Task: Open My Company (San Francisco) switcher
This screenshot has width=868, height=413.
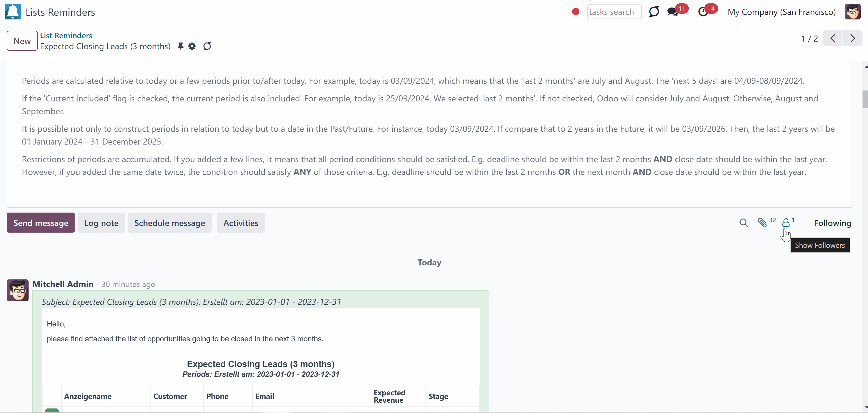Action: 781,12
